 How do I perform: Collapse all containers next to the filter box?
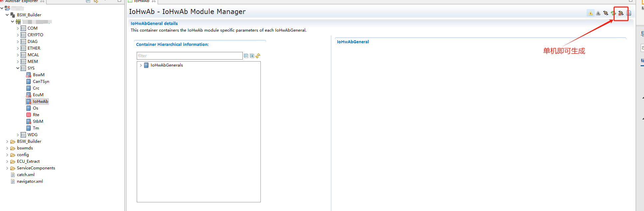pos(246,56)
